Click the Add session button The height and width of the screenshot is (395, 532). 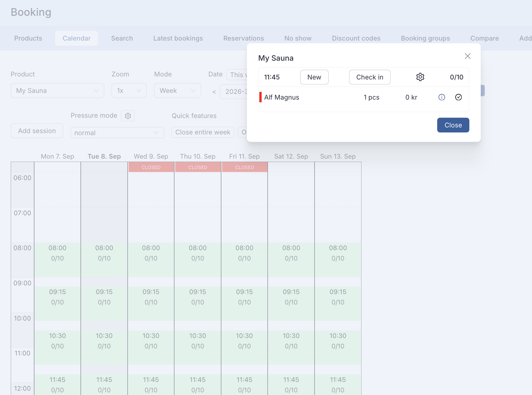pyautogui.click(x=37, y=131)
